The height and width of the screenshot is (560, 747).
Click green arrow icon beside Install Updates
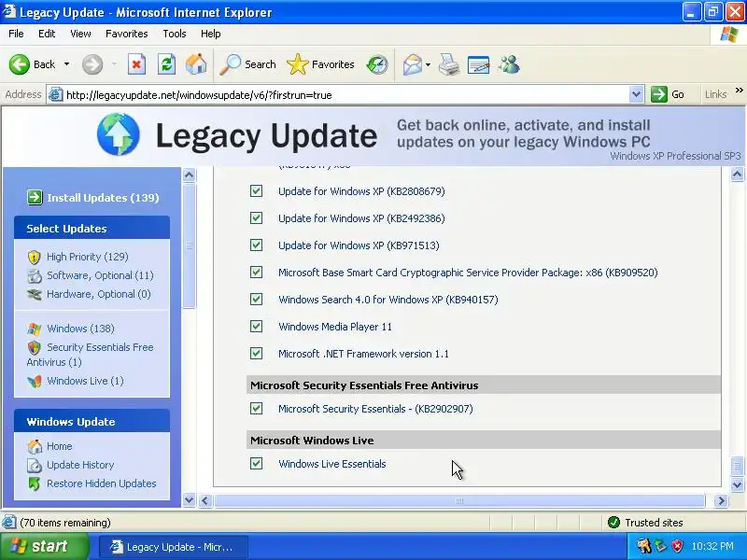35,197
